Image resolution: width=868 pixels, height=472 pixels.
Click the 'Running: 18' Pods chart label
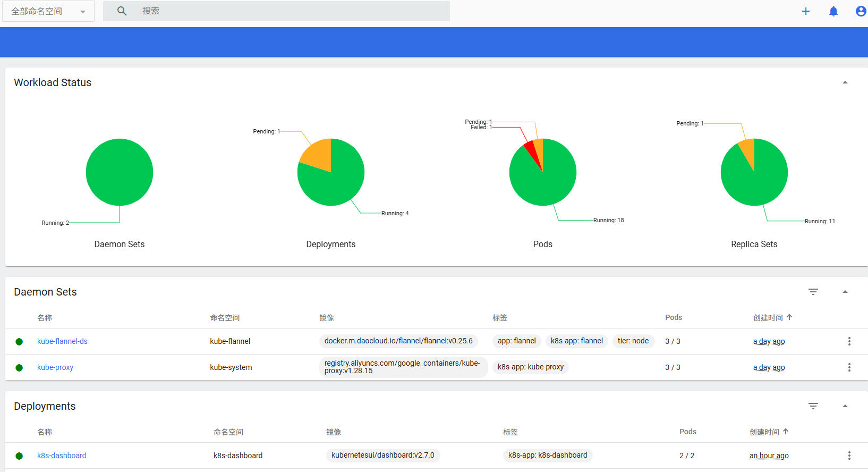tap(609, 220)
